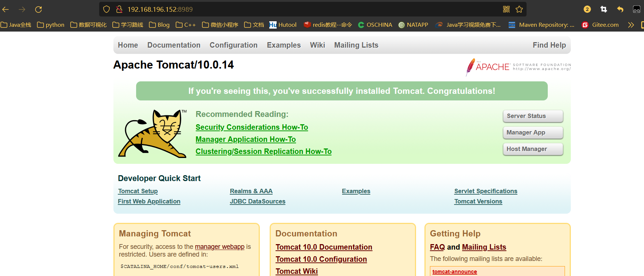Open Tomcat 10.0 Documentation link
This screenshot has width=644, height=276.
tap(324, 247)
